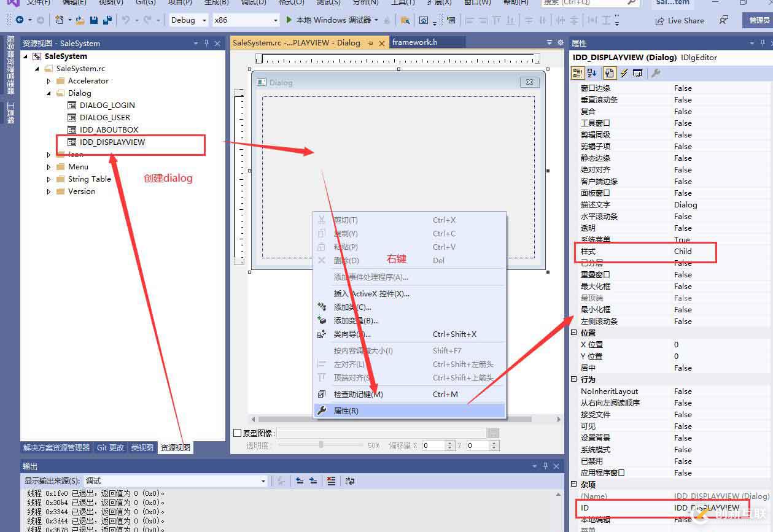Switch to the 解决方案资源管理器 tab
The width and height of the screenshot is (773, 532).
56,448
